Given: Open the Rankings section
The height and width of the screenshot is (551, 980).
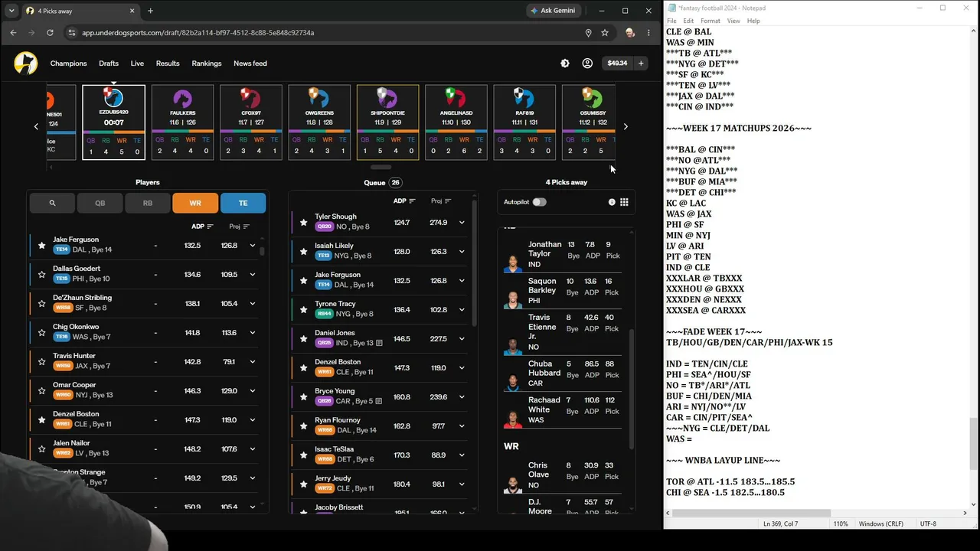Looking at the screenshot, I should 207,64.
